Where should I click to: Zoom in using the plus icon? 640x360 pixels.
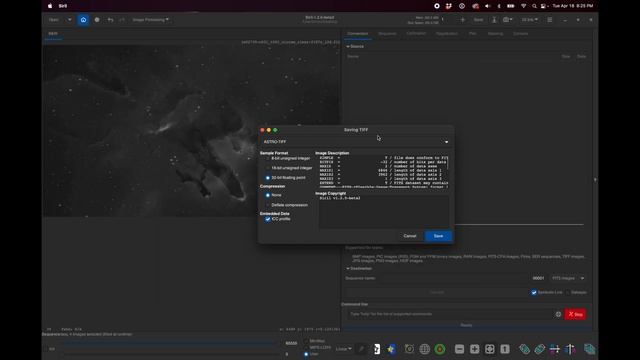[474, 349]
